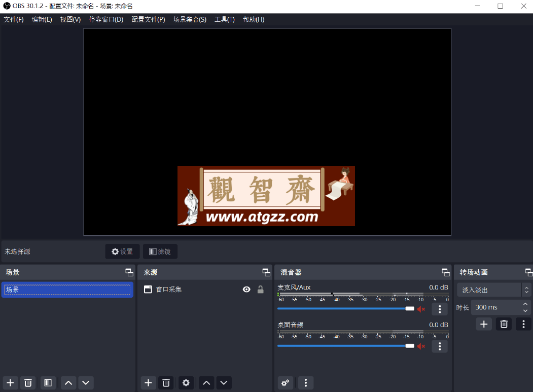
Task: Unmute 麦克风/Aux speaker icon
Action: (421, 309)
